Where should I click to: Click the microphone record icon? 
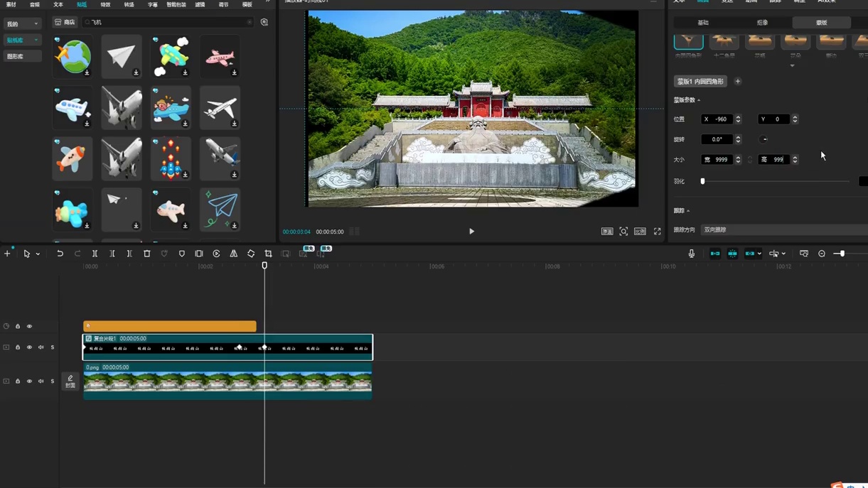tap(692, 254)
